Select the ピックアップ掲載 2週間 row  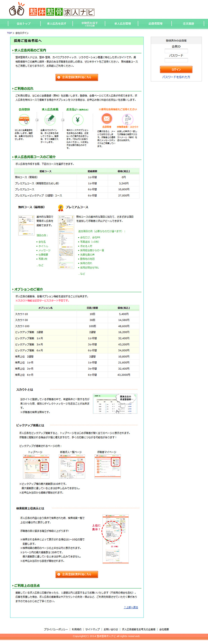pyautogui.click(x=77, y=332)
